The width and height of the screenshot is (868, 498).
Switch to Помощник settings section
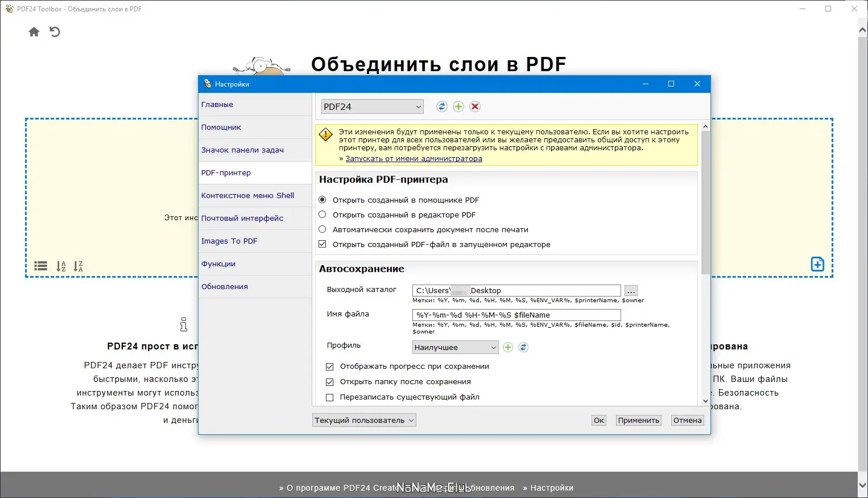(x=255, y=127)
